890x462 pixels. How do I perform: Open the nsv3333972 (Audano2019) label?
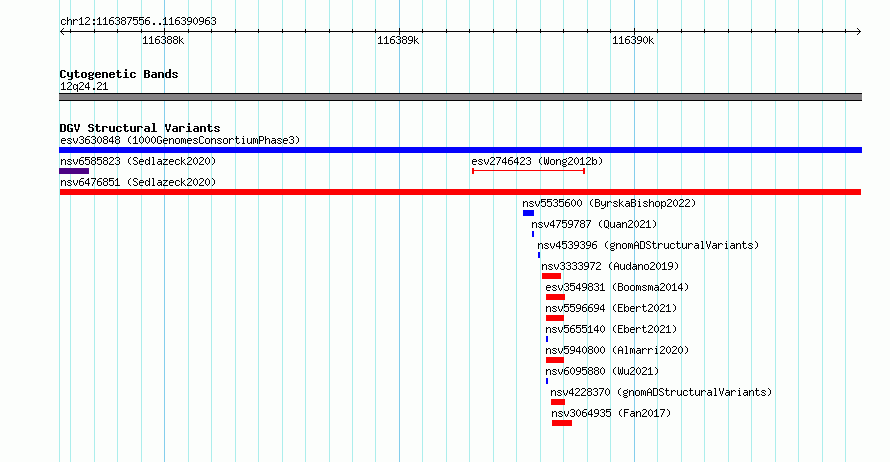click(x=610, y=266)
